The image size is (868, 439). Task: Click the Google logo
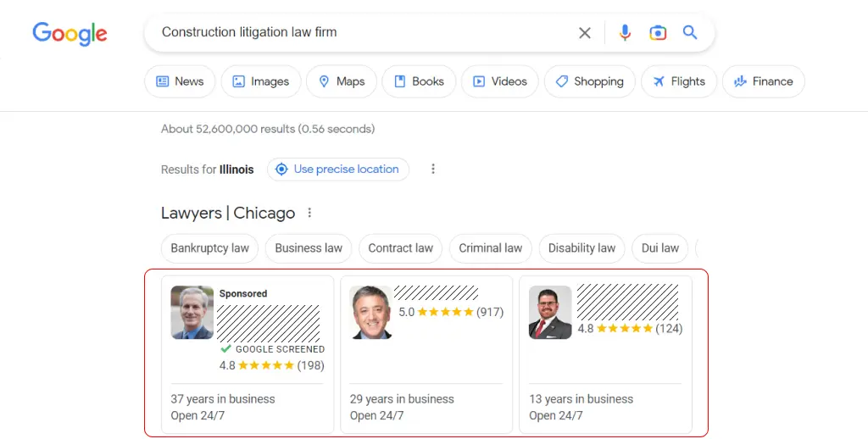(x=70, y=34)
